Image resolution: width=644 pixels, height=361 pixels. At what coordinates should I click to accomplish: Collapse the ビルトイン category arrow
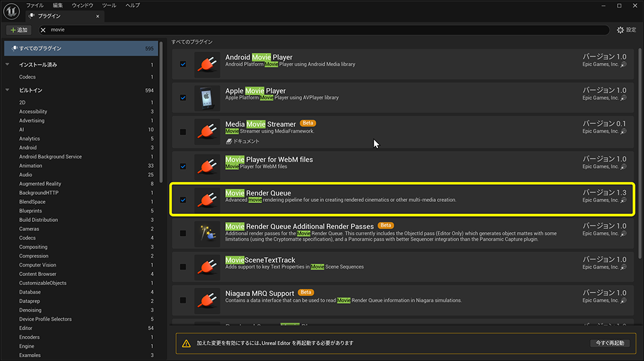(x=8, y=90)
